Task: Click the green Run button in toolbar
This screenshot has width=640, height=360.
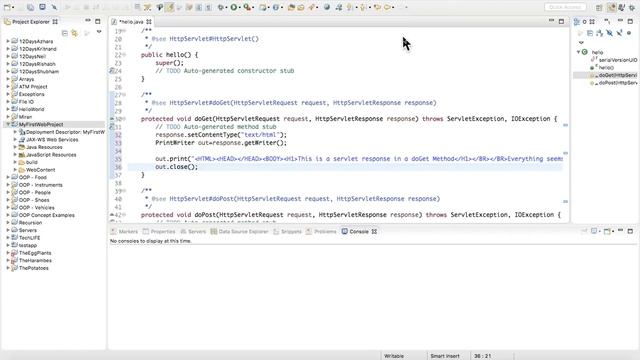Action: tap(234, 7)
